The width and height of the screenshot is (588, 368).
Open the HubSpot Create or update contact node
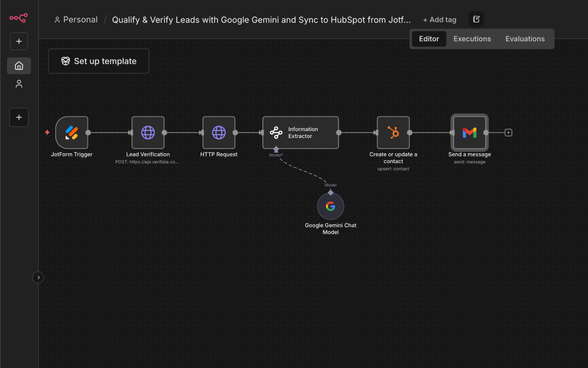pyautogui.click(x=393, y=132)
